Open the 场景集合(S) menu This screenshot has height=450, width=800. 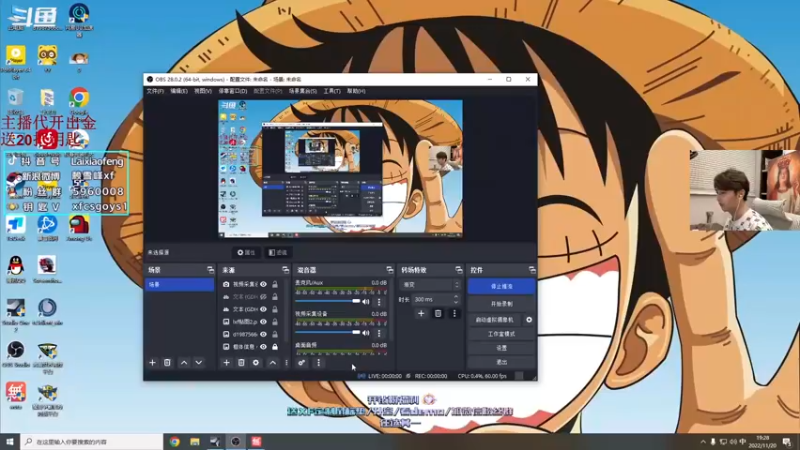point(303,91)
